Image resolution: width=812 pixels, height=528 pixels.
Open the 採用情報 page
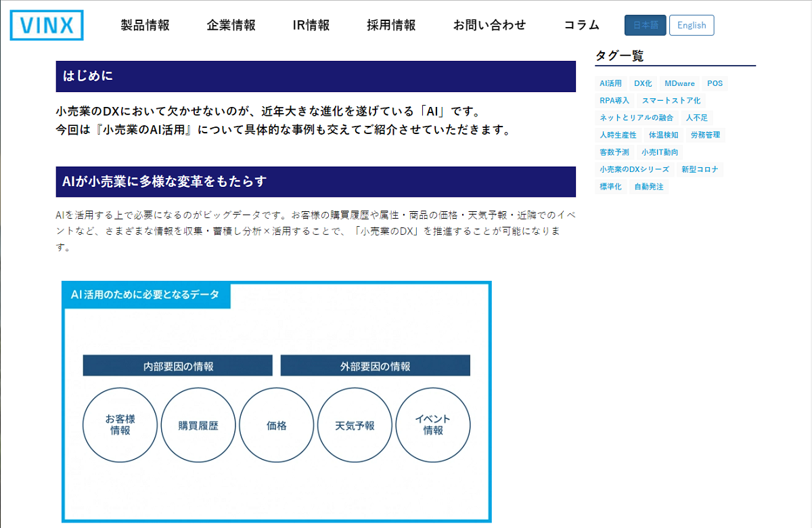click(x=390, y=25)
